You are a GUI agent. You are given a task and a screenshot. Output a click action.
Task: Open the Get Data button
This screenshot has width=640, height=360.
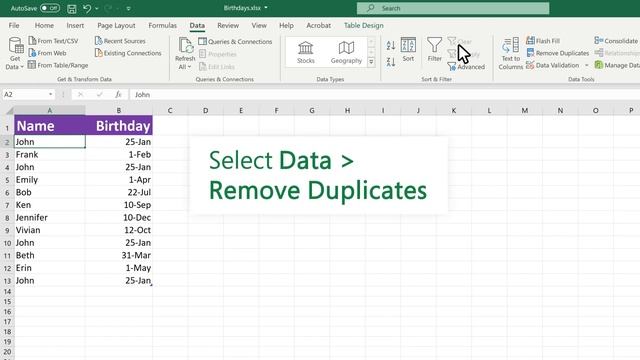[15, 53]
